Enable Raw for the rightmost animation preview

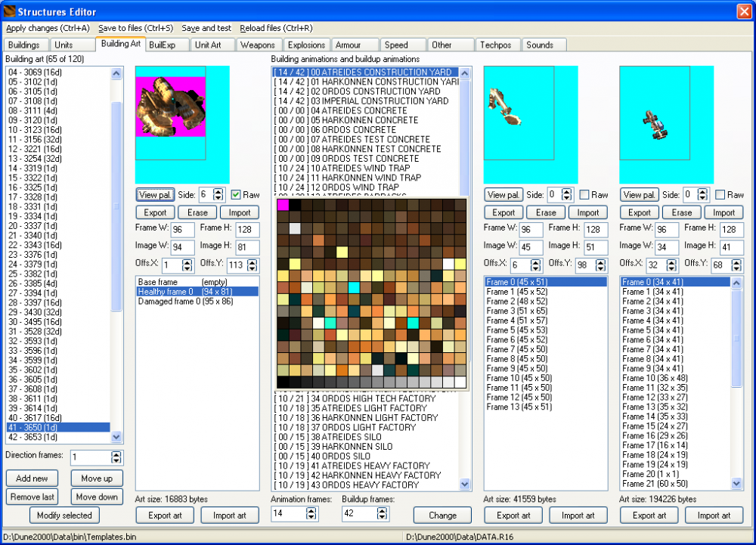pos(720,194)
